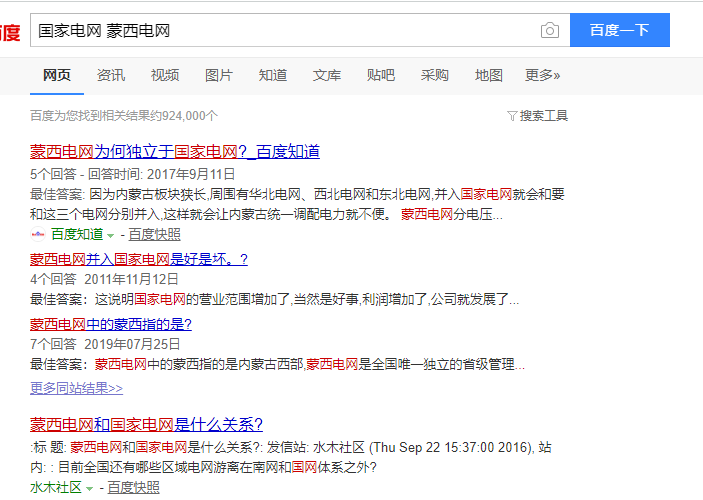The height and width of the screenshot is (500, 703).
Task: Open result 蒙西电网并入国家电网是好是坏。?
Action: point(139,259)
